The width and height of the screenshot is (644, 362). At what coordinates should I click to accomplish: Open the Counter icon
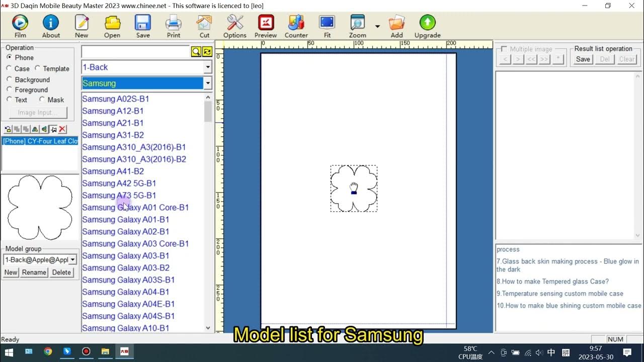tap(296, 23)
